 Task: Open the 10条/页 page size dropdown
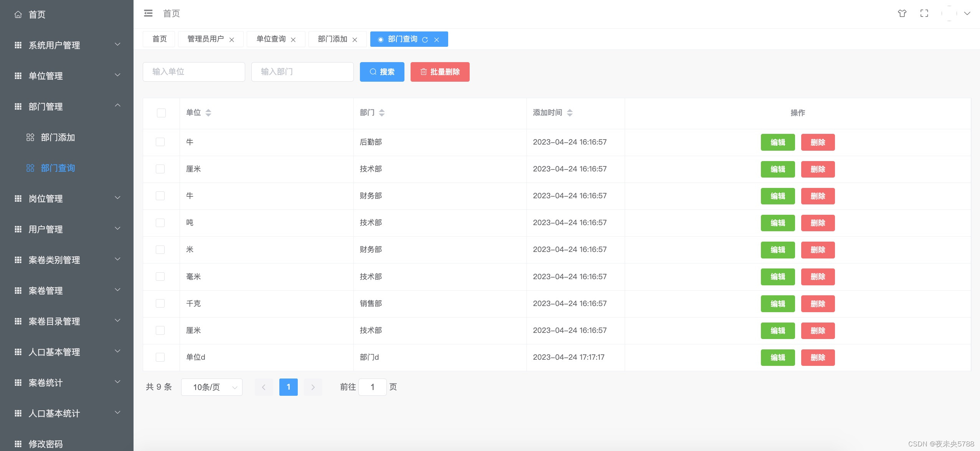tap(211, 387)
